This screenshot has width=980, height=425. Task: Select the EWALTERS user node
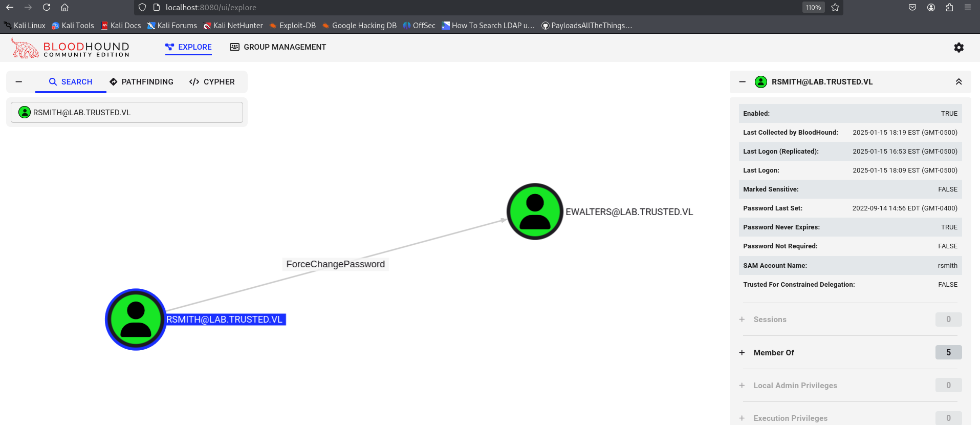pos(535,211)
